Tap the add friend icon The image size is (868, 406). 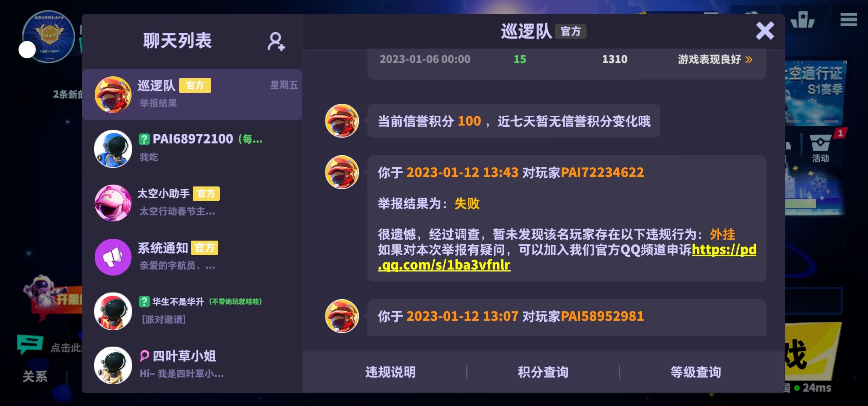[x=276, y=41]
